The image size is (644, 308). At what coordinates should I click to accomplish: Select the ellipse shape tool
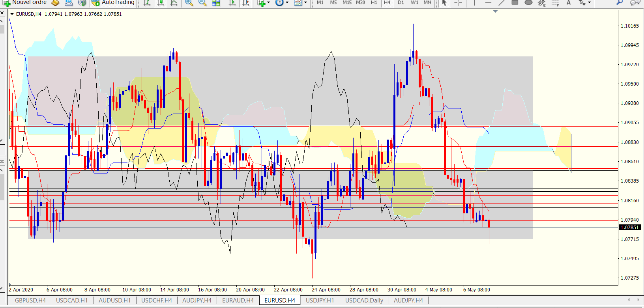[529, 3]
